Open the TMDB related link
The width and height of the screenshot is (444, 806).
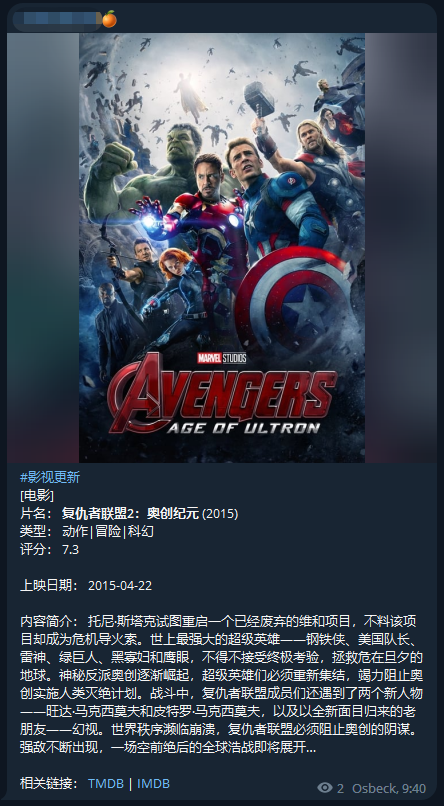[106, 783]
